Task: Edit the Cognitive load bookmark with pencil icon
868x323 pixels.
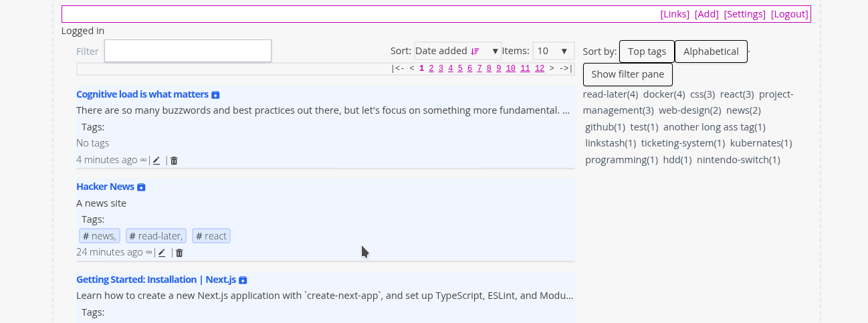Action: coord(156,160)
